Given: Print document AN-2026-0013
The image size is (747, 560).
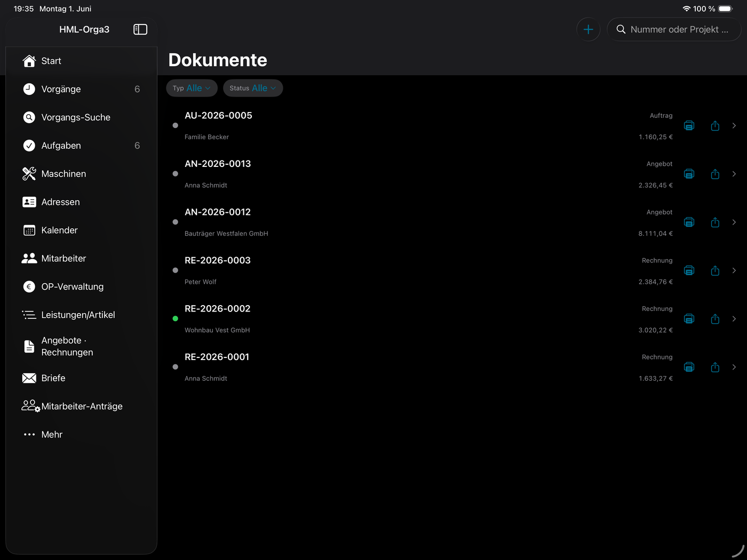Looking at the screenshot, I should 689,174.
